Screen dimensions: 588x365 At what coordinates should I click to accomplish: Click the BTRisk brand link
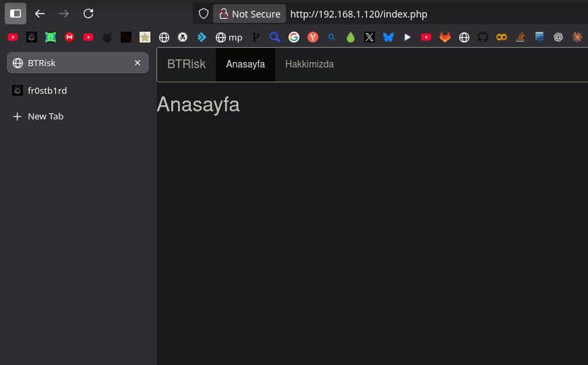point(186,65)
